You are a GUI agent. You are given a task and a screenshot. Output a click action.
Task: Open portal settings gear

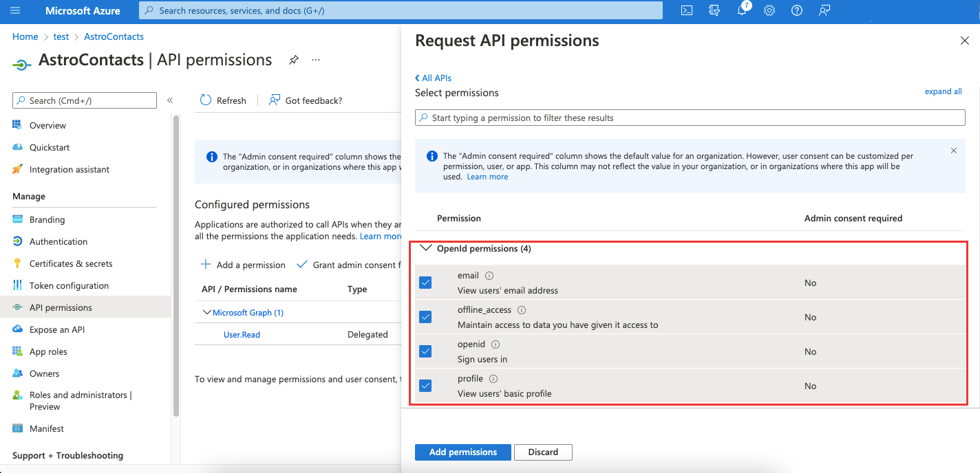pyautogui.click(x=769, y=10)
